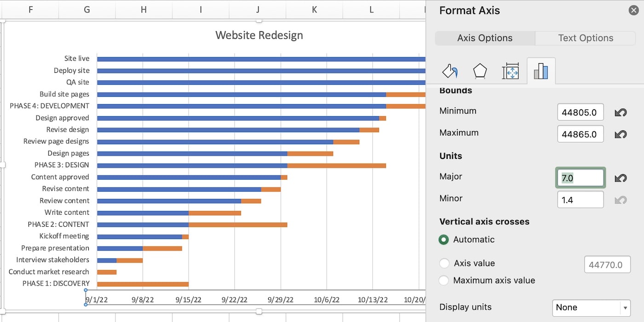
Task: Click the grayed Minor units reset arrow
Action: [x=621, y=199]
